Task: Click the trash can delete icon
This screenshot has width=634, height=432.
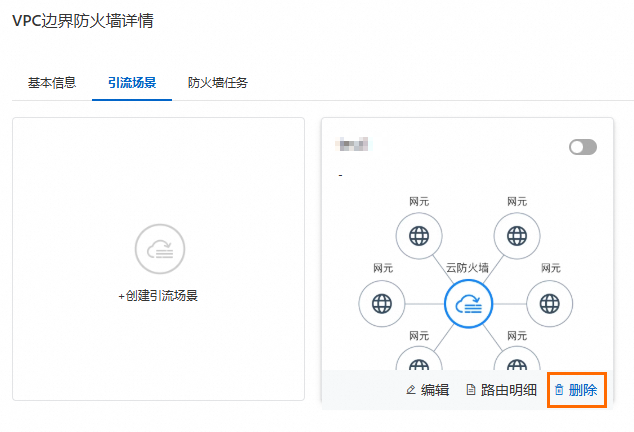Action: (559, 390)
